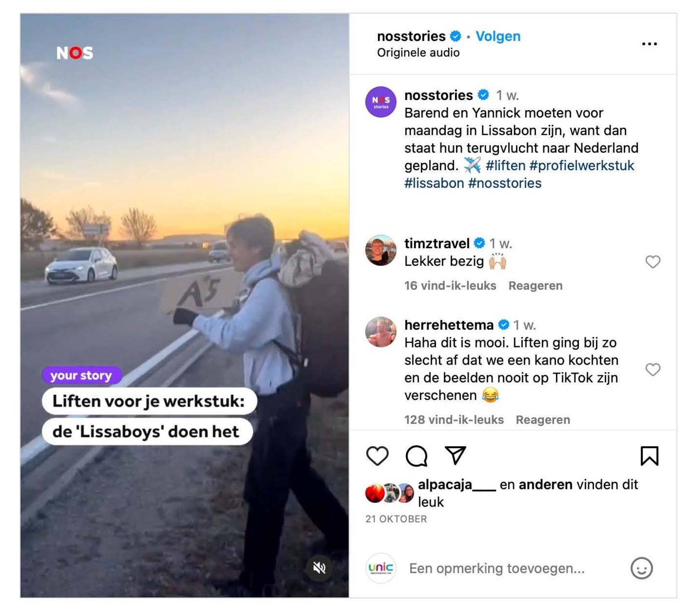694x616 pixels.
Task: Open alpacaja___ profile from likes
Action: 457,485
